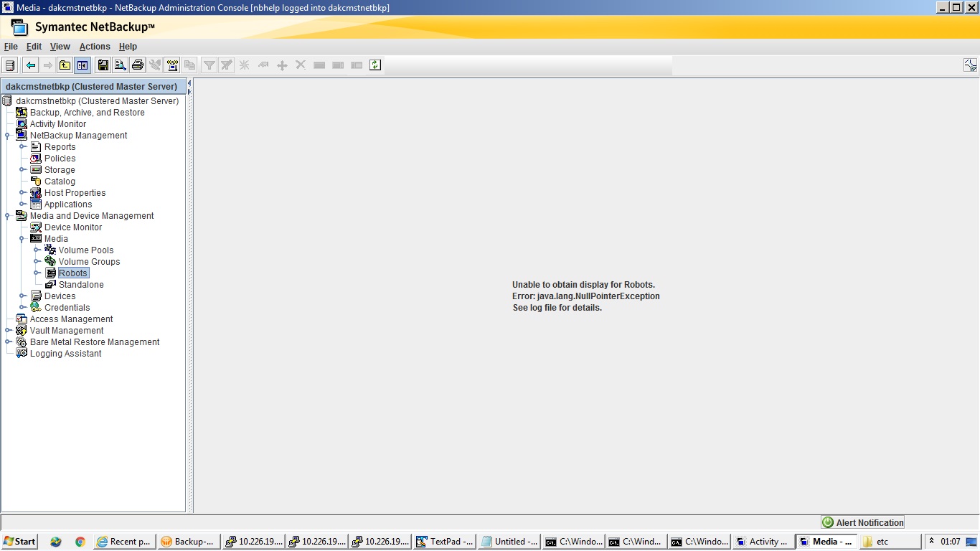The width and height of the screenshot is (980, 551).
Task: Expand the Applications node
Action: coord(22,204)
